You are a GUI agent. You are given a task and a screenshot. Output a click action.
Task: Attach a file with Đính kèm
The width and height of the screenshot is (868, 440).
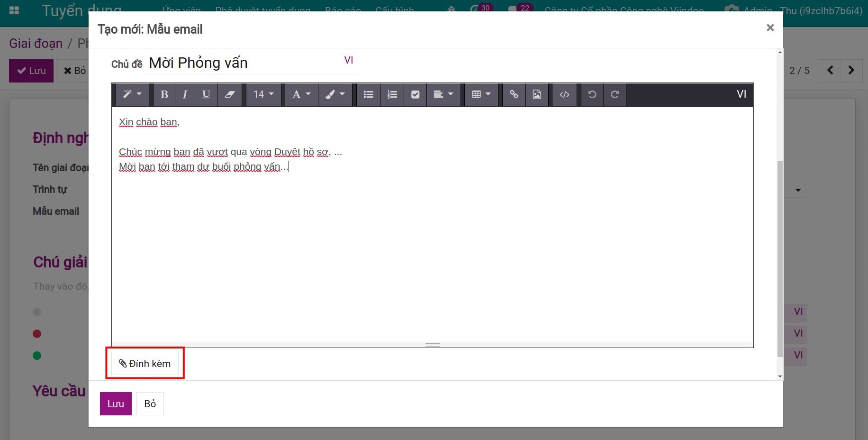click(x=145, y=363)
